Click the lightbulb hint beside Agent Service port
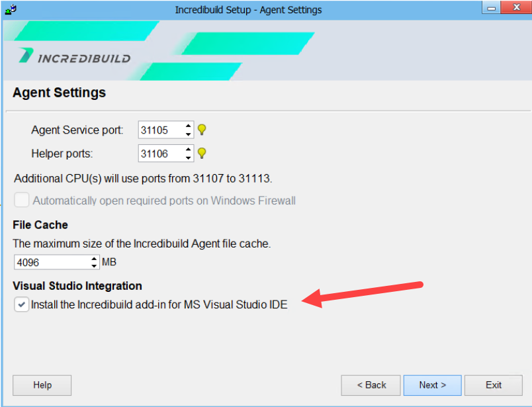The image size is (532, 407). pyautogui.click(x=201, y=130)
